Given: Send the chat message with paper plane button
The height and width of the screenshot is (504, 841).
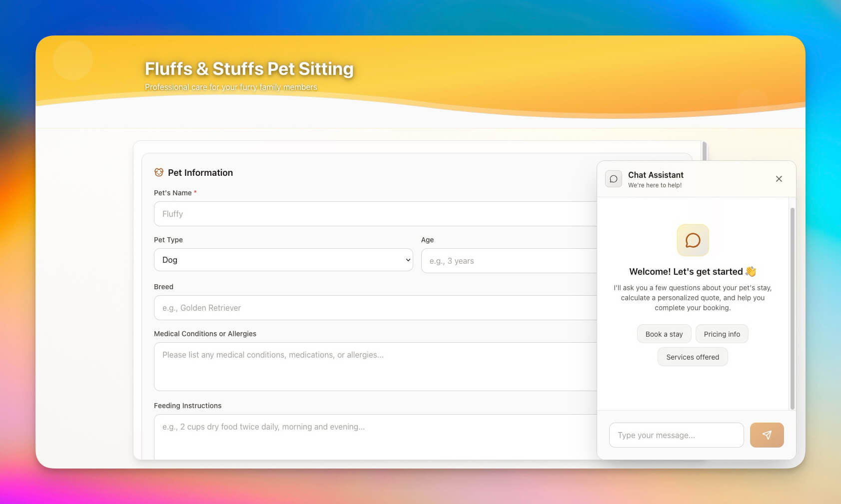Looking at the screenshot, I should (x=767, y=435).
